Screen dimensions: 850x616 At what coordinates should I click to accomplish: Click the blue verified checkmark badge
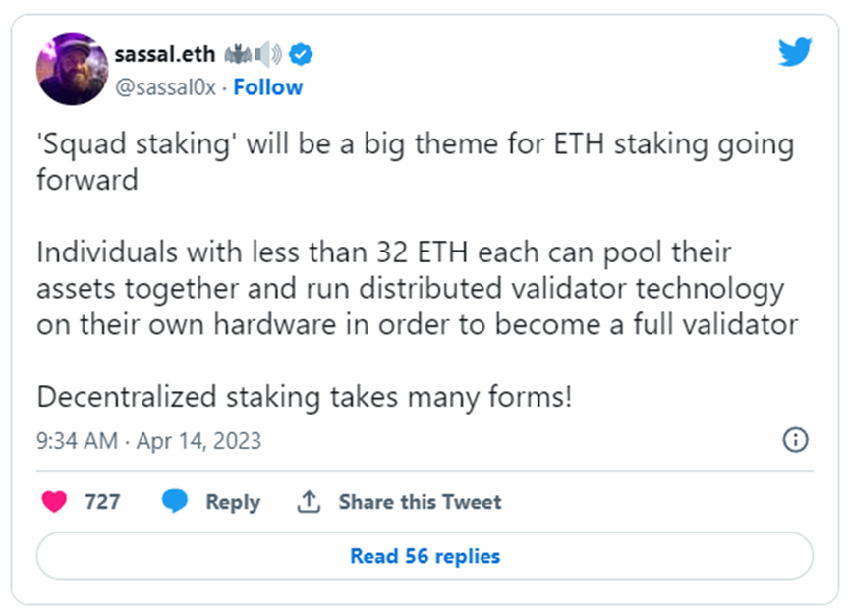click(301, 55)
